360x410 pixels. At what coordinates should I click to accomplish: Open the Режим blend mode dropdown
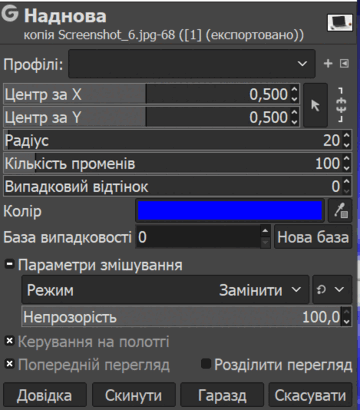click(165, 290)
